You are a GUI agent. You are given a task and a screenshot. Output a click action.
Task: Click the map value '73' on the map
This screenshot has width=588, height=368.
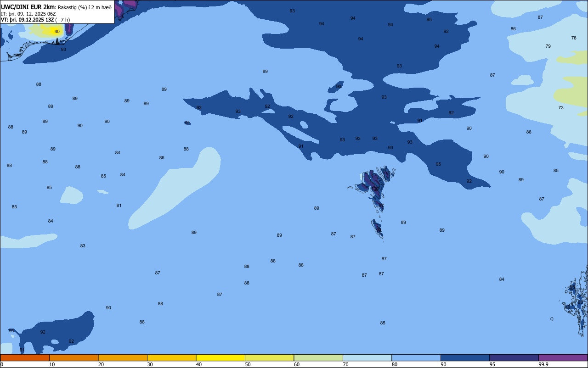tap(561, 108)
